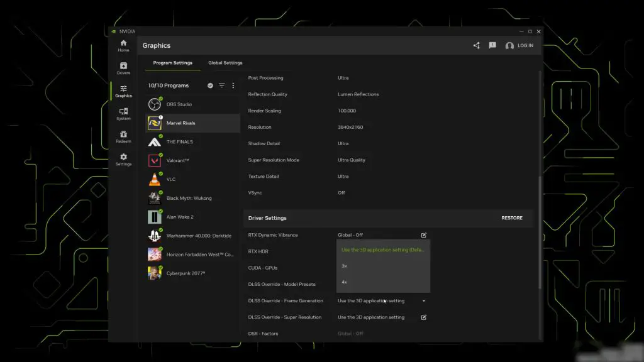The image size is (644, 362).
Task: Click the user avatar icon
Action: coord(509,45)
